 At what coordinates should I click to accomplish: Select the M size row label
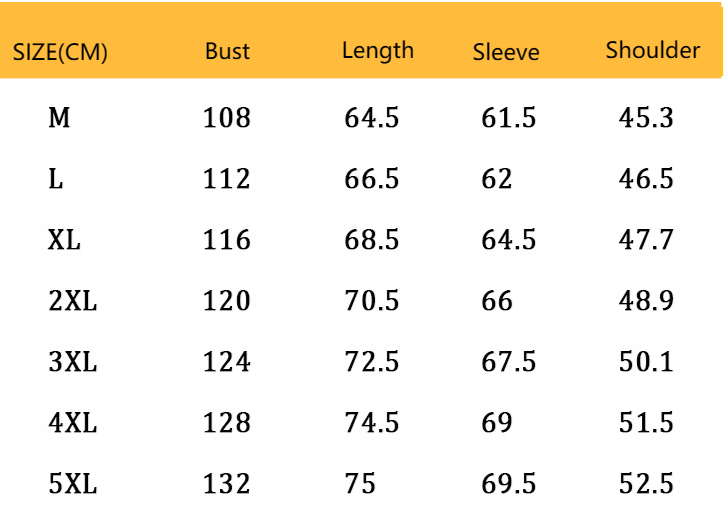point(59,119)
